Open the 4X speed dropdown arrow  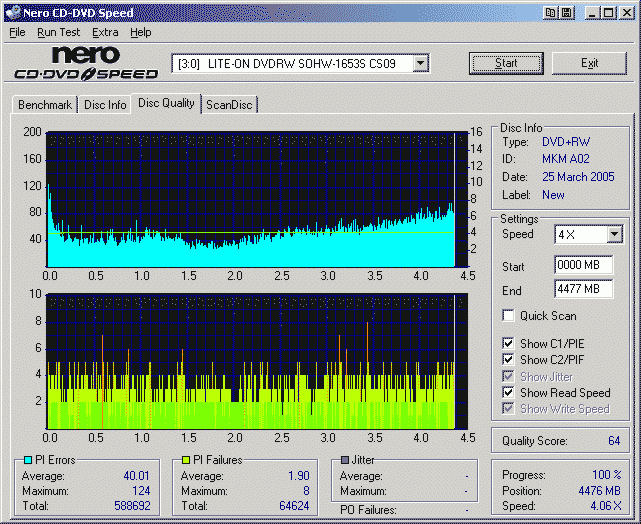[x=614, y=234]
